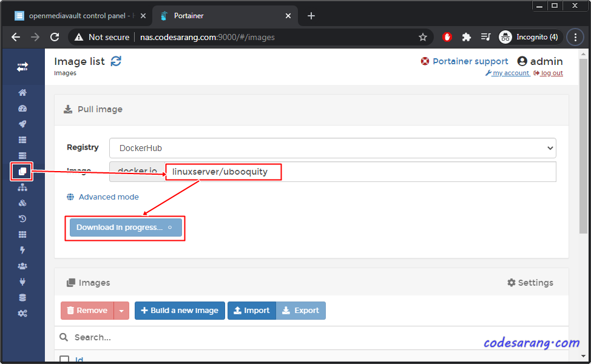Screen dimensions: 591x364
Task: Click the scrollbar down arrow
Action: pos(583,356)
